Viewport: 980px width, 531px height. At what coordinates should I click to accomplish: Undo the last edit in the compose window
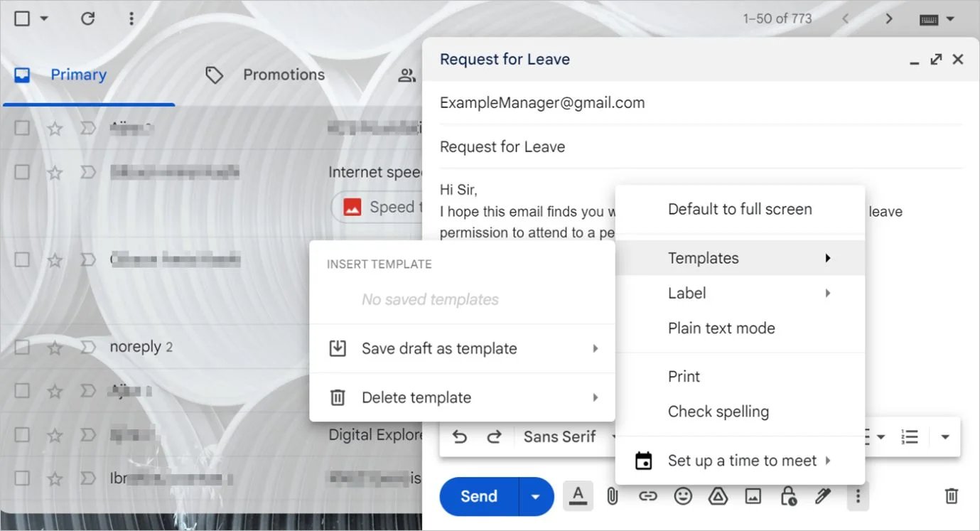tap(459, 436)
